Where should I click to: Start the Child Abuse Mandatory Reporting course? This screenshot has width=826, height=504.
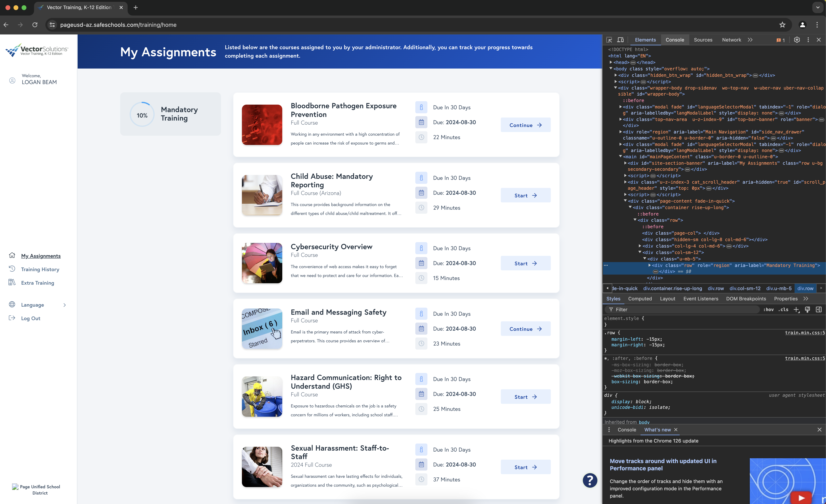(525, 195)
